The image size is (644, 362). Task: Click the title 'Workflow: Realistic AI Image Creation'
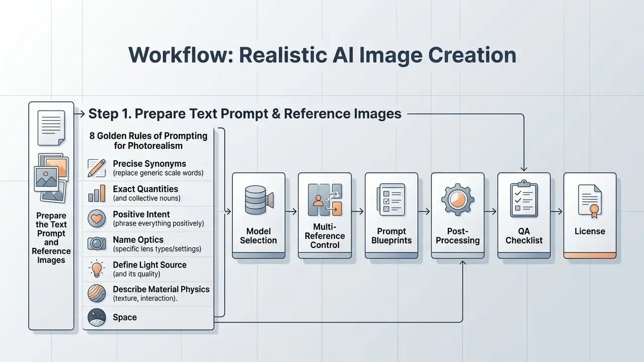323,55
